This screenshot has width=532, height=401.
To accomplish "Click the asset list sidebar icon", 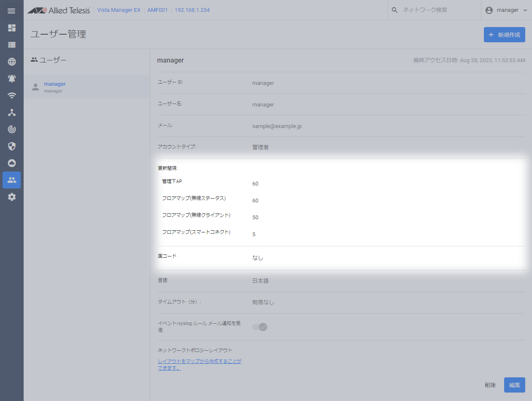I will point(12,45).
